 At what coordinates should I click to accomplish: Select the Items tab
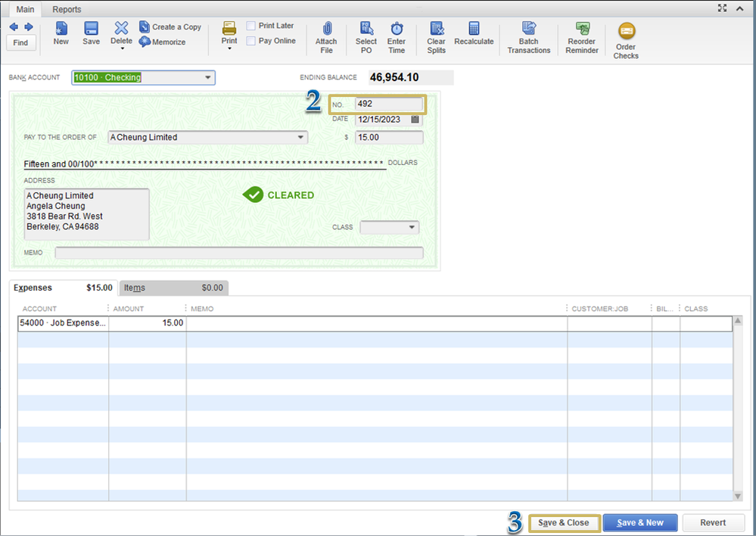click(x=173, y=288)
